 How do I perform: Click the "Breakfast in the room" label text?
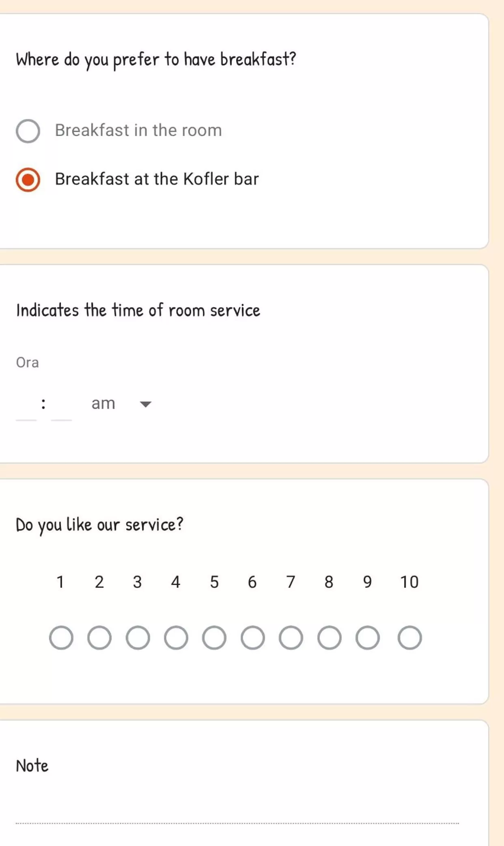pos(138,130)
